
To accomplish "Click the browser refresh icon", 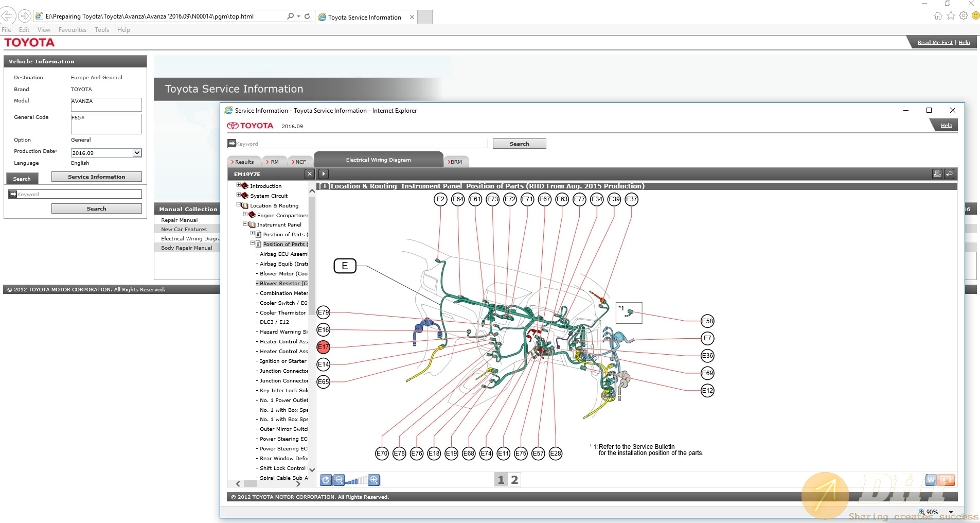I will [x=307, y=16].
